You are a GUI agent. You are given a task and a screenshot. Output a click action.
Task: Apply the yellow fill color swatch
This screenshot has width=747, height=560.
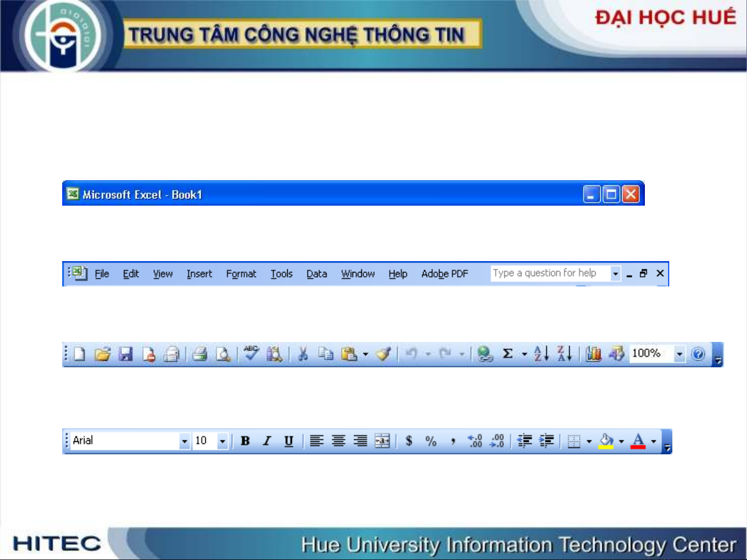pyautogui.click(x=605, y=441)
